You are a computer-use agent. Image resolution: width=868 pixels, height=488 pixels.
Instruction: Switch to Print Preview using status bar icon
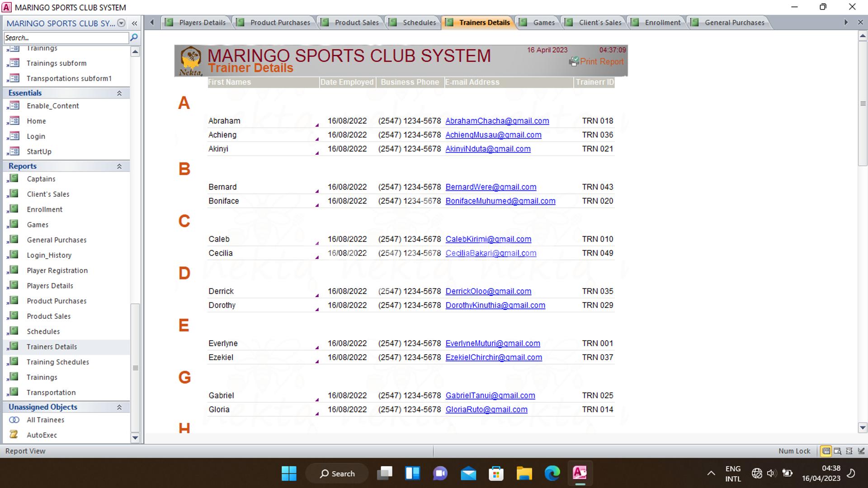coord(838,451)
